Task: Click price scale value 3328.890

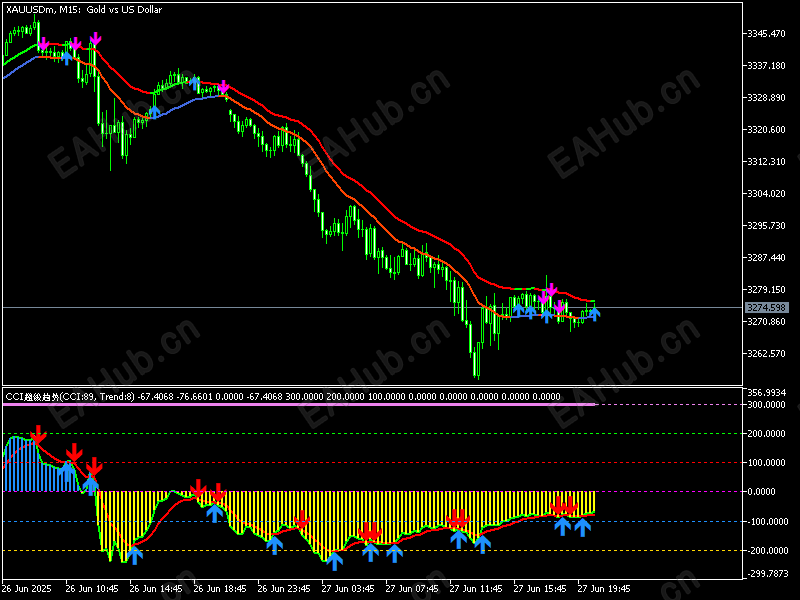Action: (766, 97)
